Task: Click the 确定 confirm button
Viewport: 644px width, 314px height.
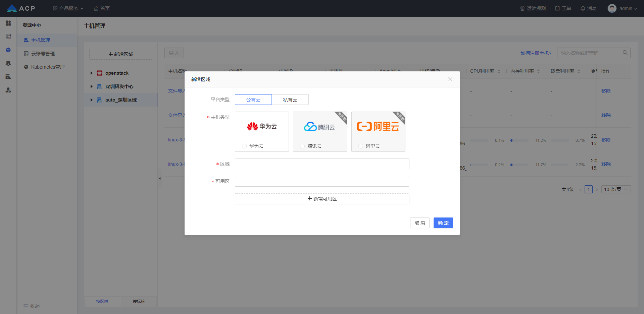Action: [x=443, y=223]
